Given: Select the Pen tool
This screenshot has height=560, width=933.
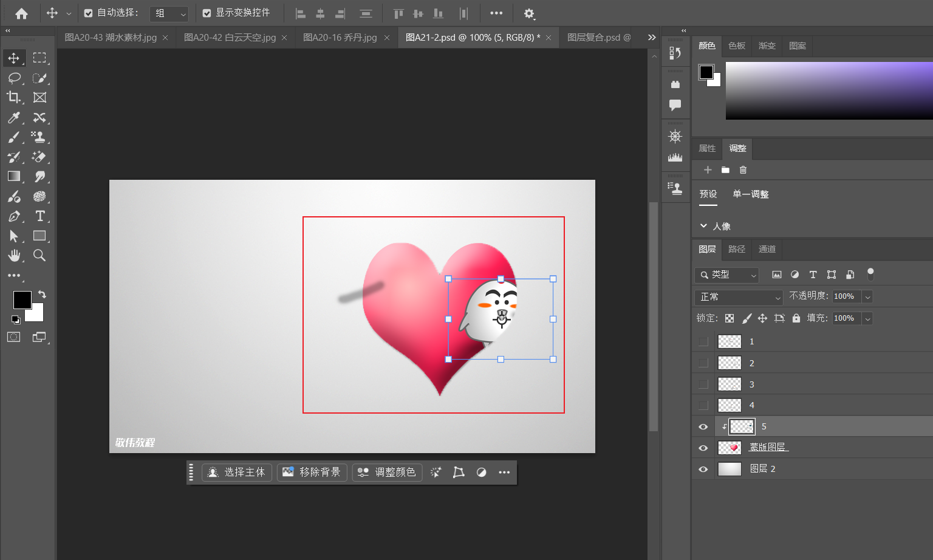Looking at the screenshot, I should 13,216.
